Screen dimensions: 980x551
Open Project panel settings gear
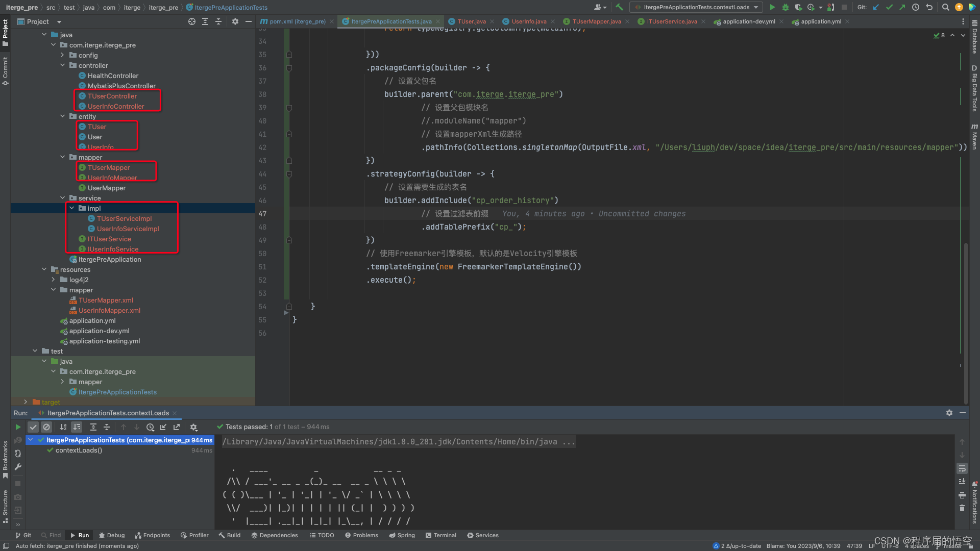(235, 21)
